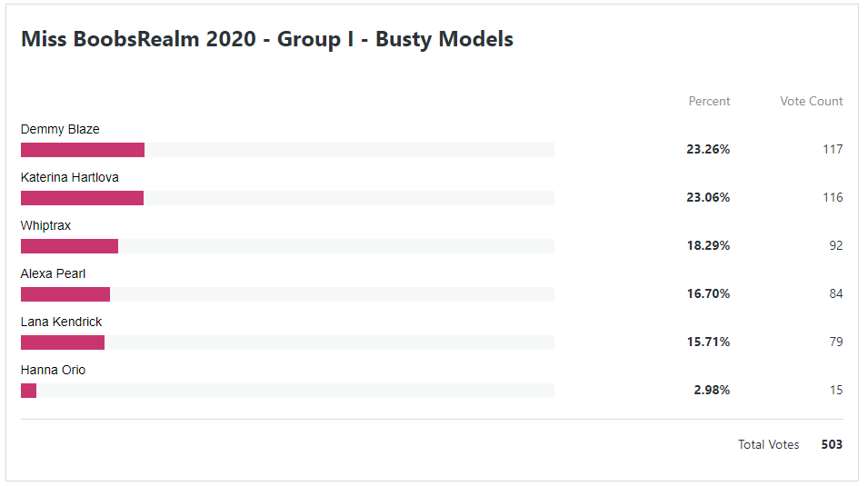This screenshot has width=868, height=486.
Task: Select the Alexa Pearl name label
Action: (x=53, y=274)
